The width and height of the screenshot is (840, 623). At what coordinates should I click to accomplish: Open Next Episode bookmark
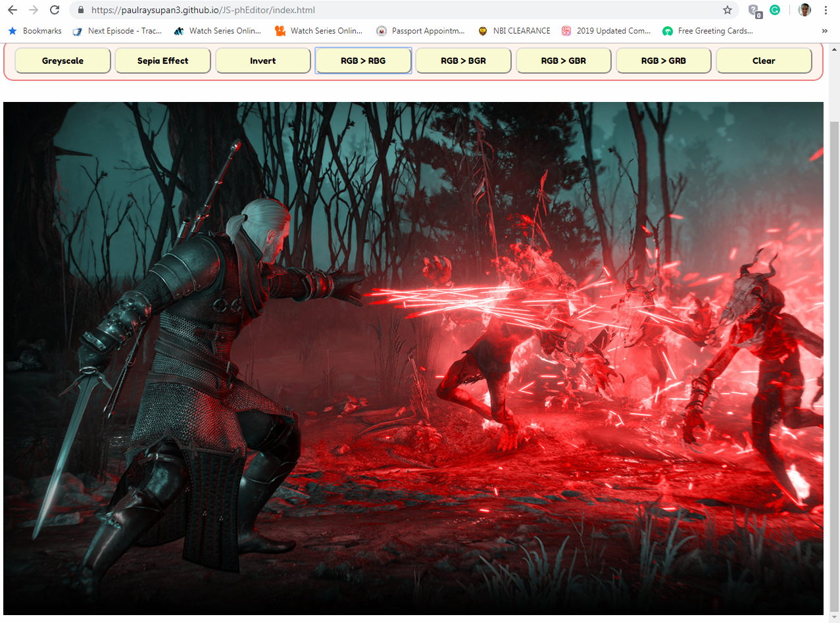click(117, 31)
